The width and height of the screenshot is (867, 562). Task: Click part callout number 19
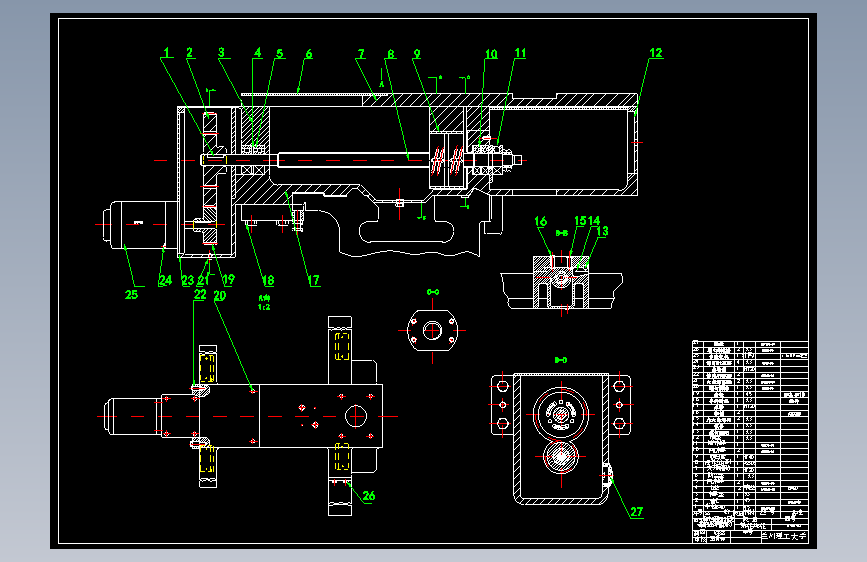click(x=228, y=280)
